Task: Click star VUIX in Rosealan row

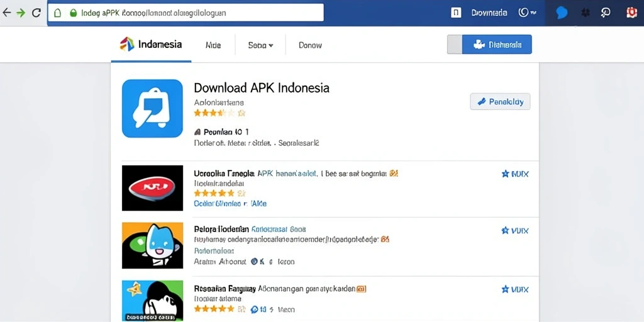Action: [515, 289]
